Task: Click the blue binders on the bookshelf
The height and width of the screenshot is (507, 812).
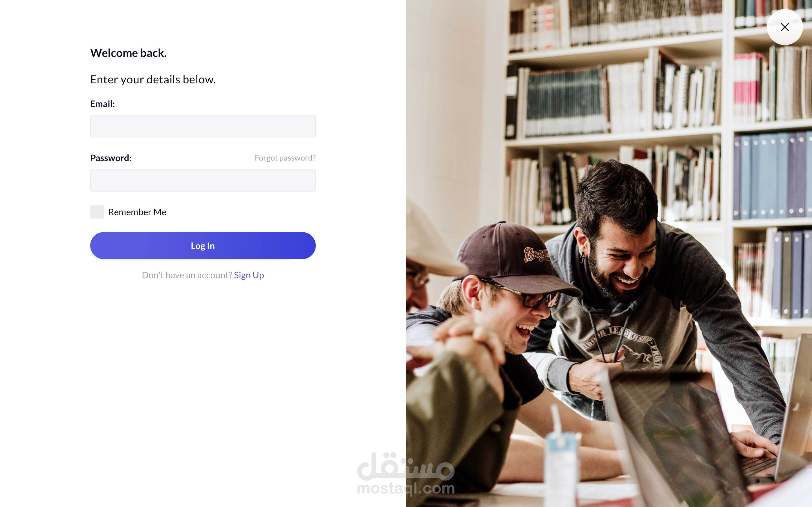Action: 772,176
